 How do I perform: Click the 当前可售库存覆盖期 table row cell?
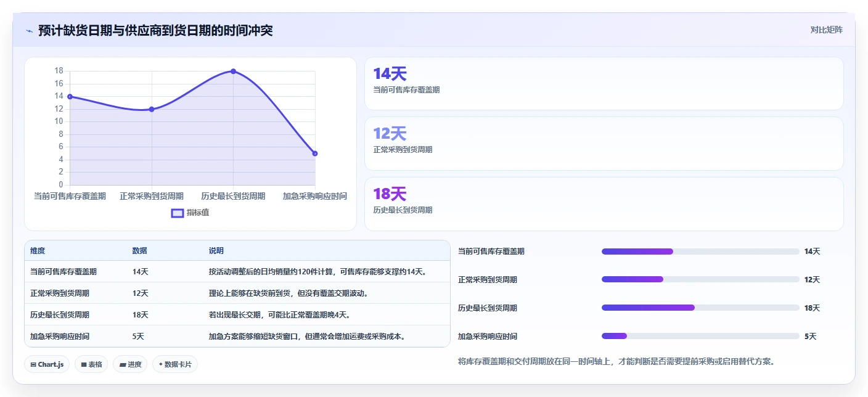[x=63, y=272]
